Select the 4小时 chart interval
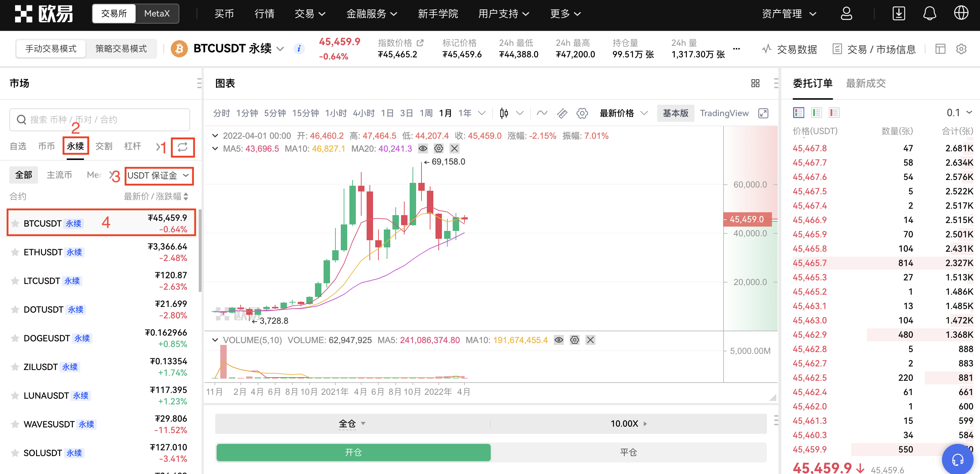 tap(364, 113)
